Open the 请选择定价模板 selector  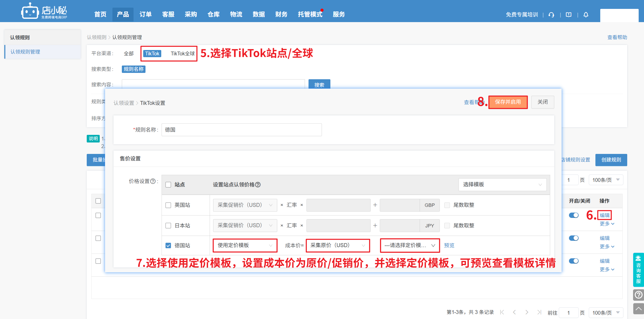[409, 245]
